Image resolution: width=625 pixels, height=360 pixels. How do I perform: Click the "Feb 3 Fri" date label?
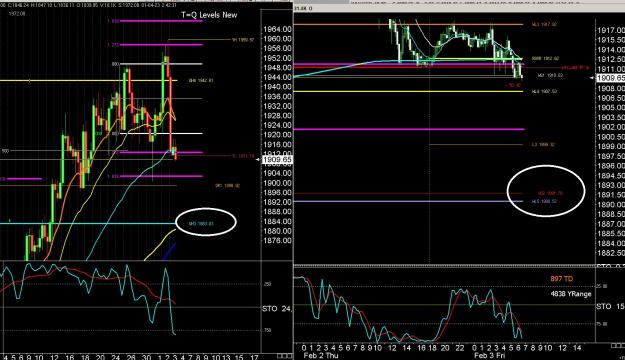coord(489,356)
